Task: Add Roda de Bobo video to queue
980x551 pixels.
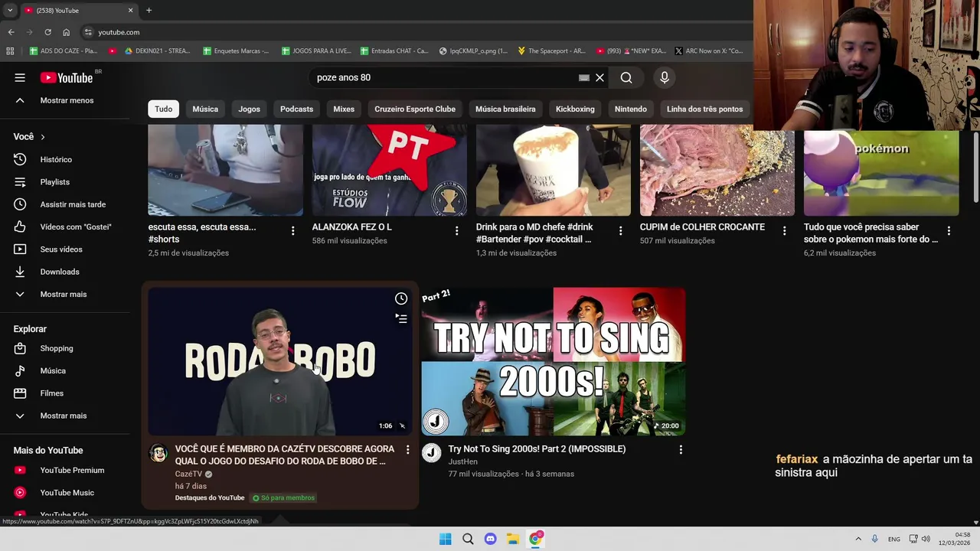Action: pos(401,318)
